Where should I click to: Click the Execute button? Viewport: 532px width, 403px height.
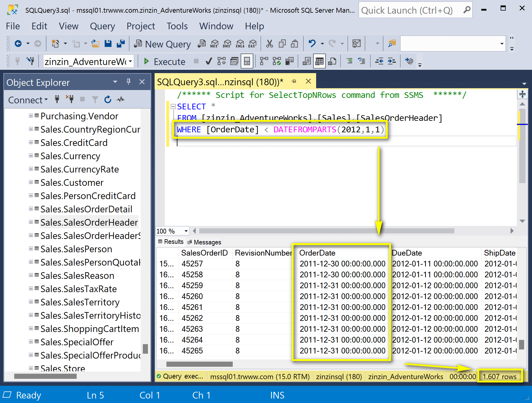click(x=164, y=62)
